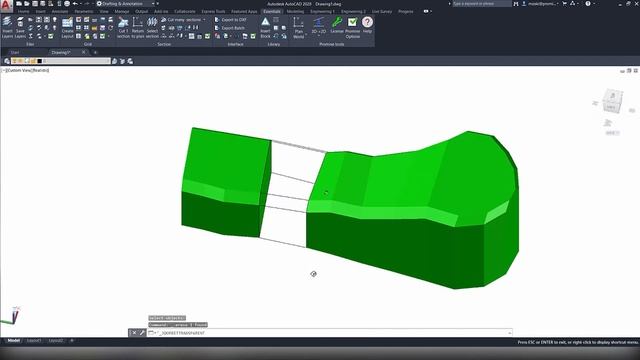Open the Express Tools ribbon tab
640x360 pixels.
(213, 11)
